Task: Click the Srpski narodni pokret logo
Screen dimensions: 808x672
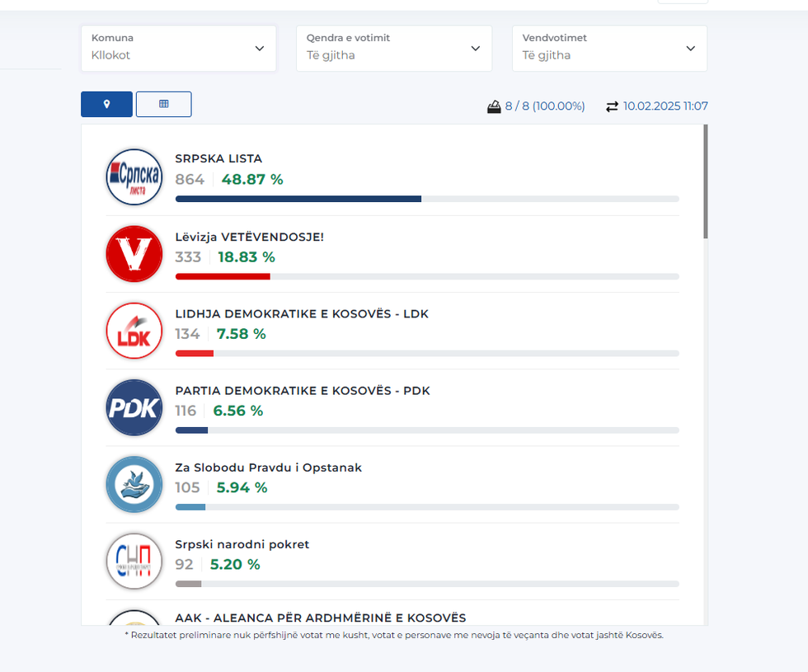Action: coord(134,561)
